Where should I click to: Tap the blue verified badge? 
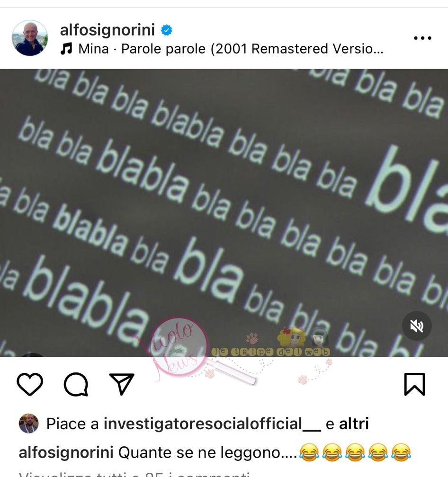[x=167, y=30]
